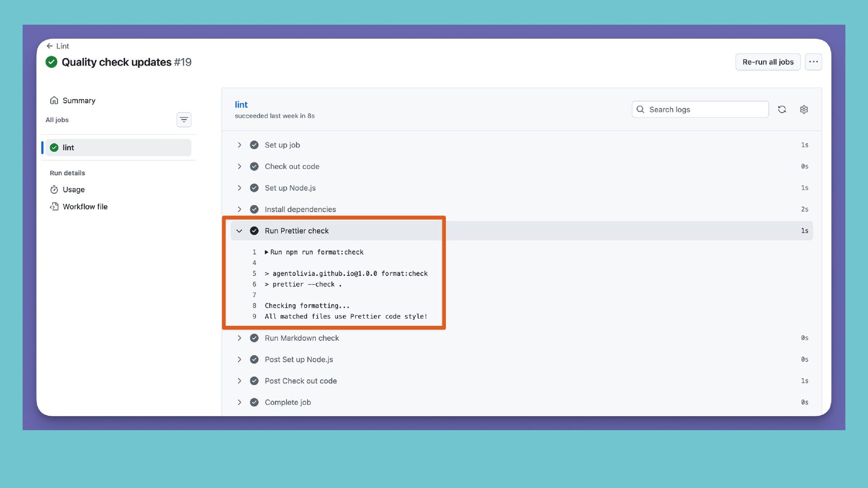Expand the Run Markdown check step
The width and height of the screenshot is (868, 488).
coord(239,338)
